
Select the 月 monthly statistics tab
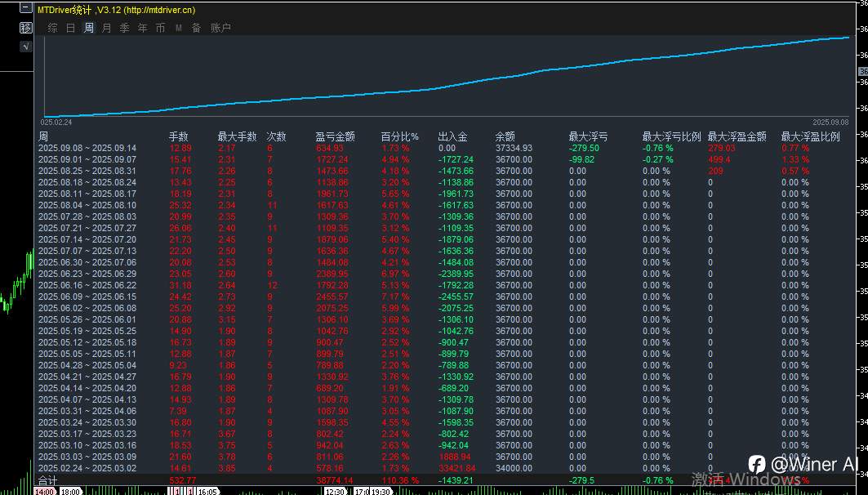106,27
